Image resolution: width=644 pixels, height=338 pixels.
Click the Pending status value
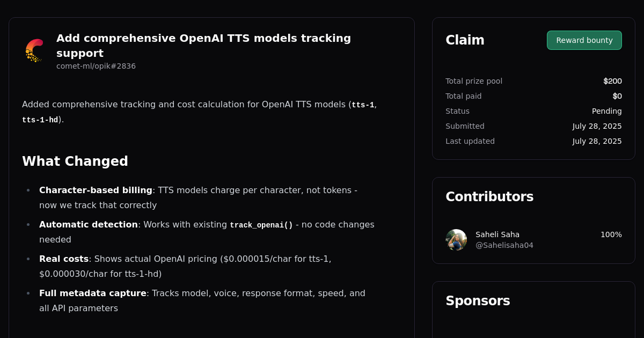607,111
